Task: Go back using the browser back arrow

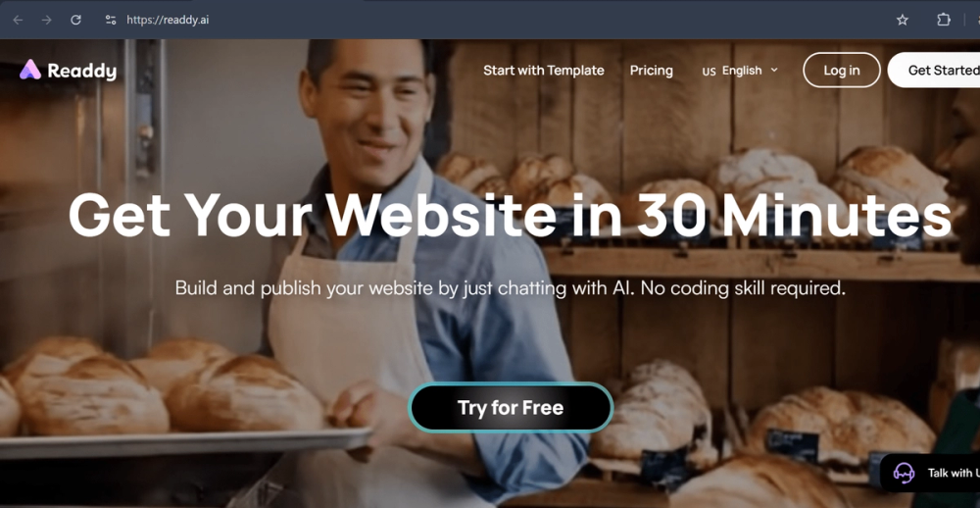Action: click(x=18, y=20)
